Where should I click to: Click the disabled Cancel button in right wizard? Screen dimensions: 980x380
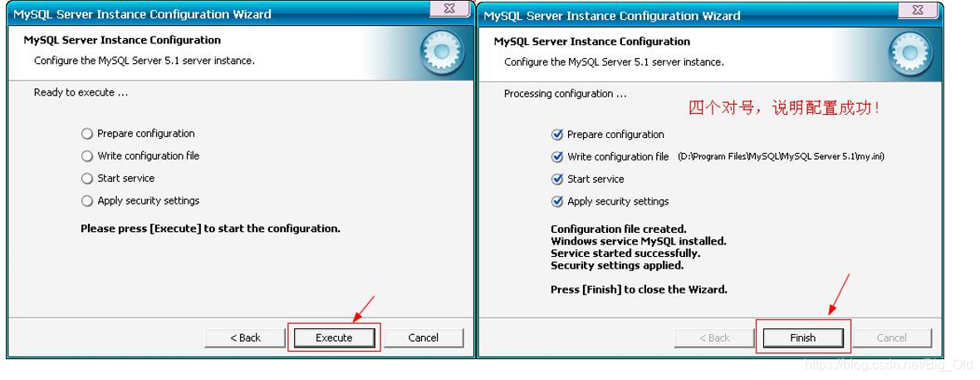point(891,338)
